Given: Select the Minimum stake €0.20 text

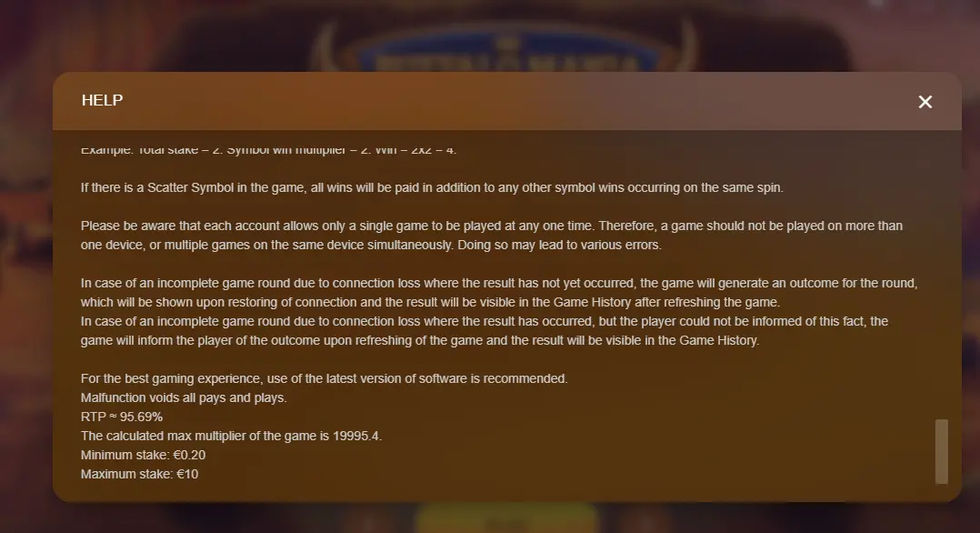Looking at the screenshot, I should pyautogui.click(x=143, y=455).
